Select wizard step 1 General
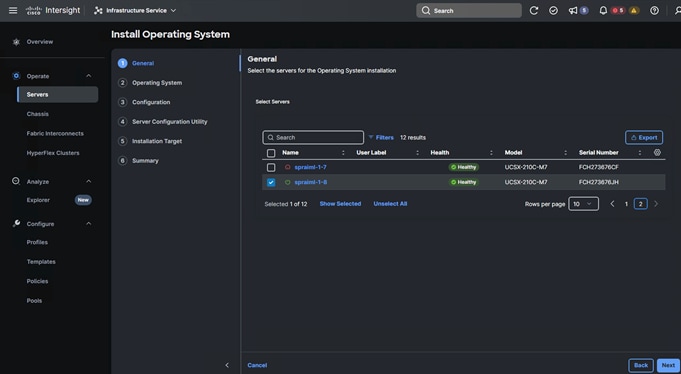Viewport: 681px width, 374px height. pos(136,63)
